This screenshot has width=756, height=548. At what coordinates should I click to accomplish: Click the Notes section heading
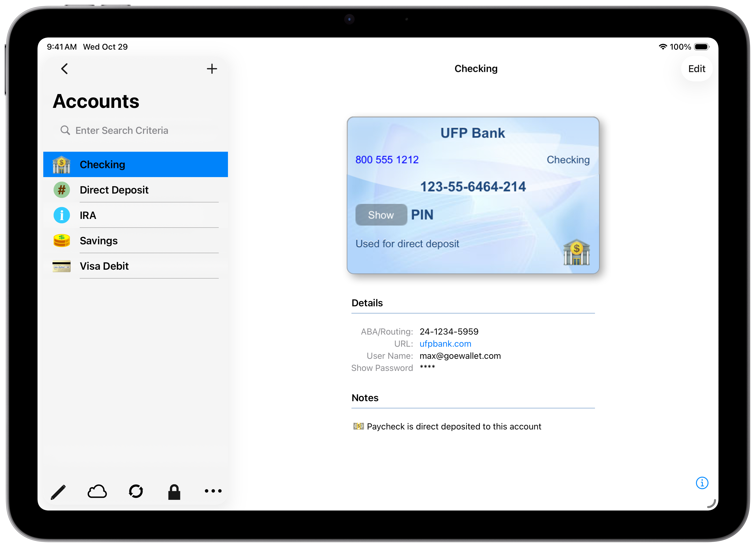(365, 398)
